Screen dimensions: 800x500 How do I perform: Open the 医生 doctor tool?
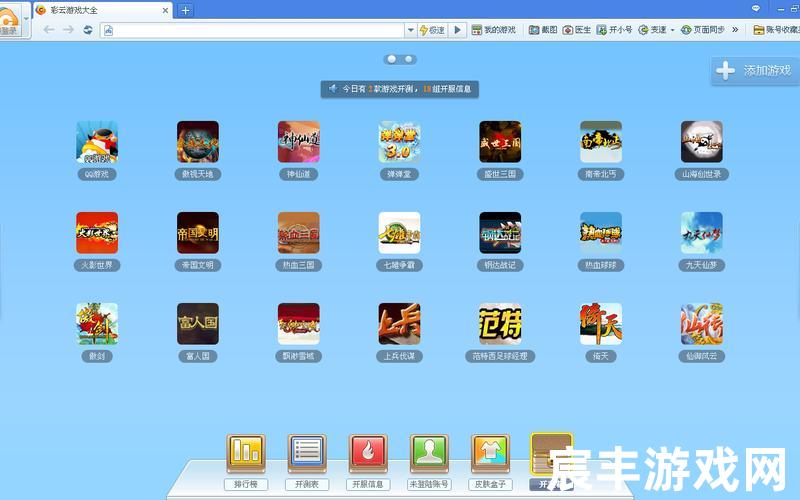click(x=577, y=30)
